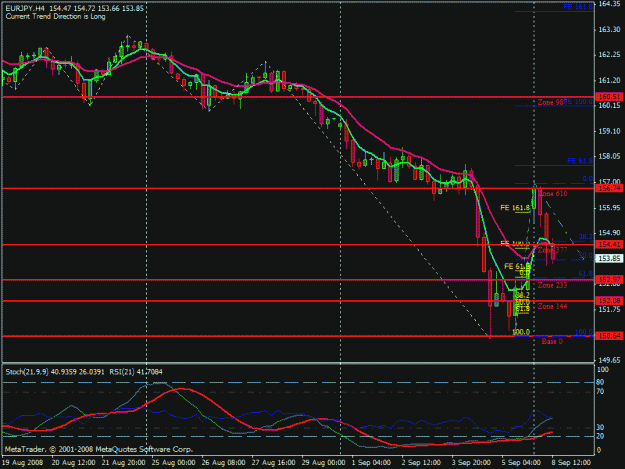
Task: Click the blue FE 61.8 label
Action: pyautogui.click(x=580, y=161)
